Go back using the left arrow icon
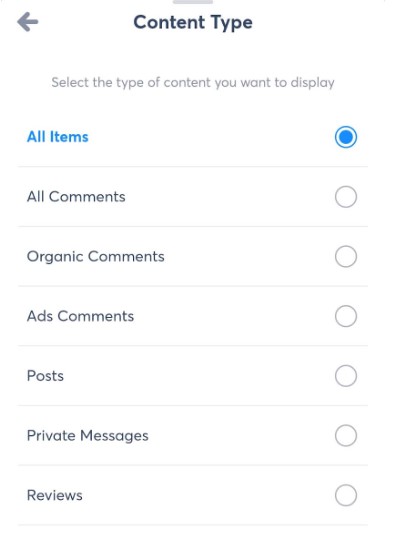This screenshot has height=537, width=407. click(28, 22)
